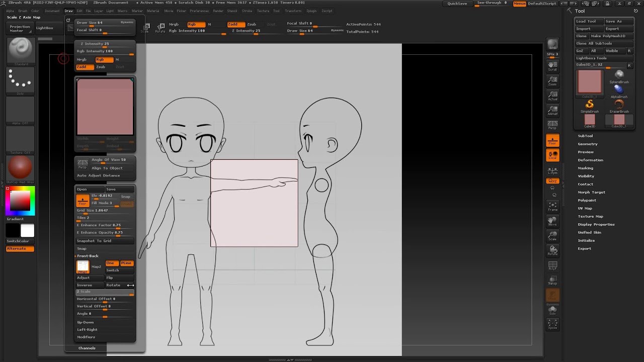Click the BPR render icon
Image resolution: width=644 pixels, height=362 pixels.
click(x=552, y=44)
